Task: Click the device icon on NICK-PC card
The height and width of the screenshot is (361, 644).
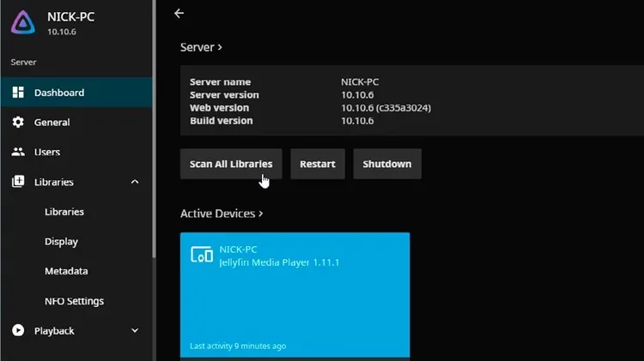Action: [x=202, y=255]
